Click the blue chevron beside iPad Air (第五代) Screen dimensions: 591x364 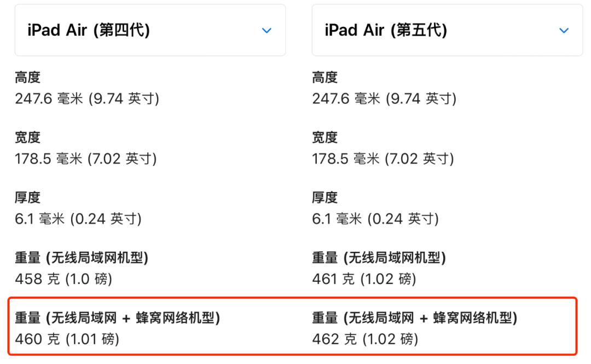click(564, 31)
